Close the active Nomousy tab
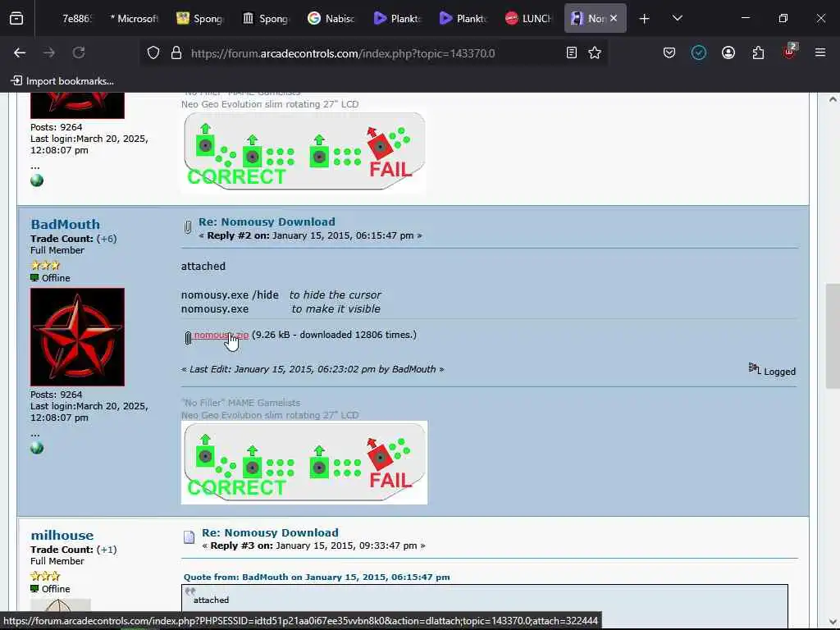 tap(614, 18)
